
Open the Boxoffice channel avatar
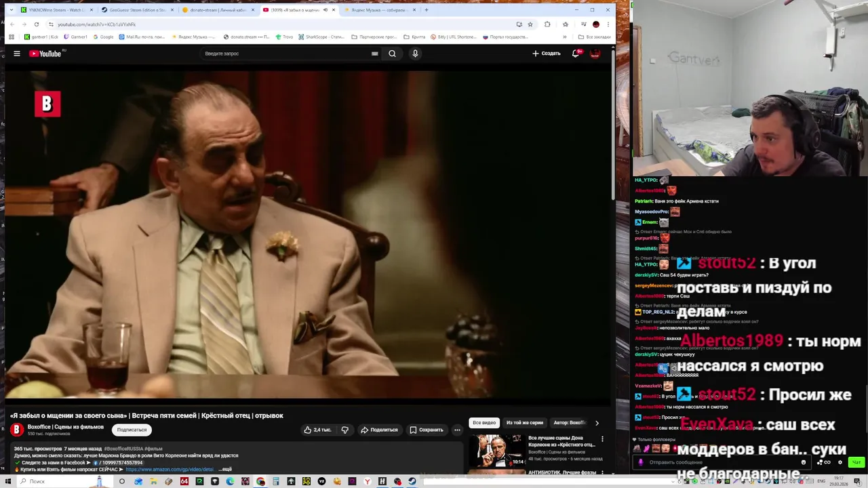(17, 430)
